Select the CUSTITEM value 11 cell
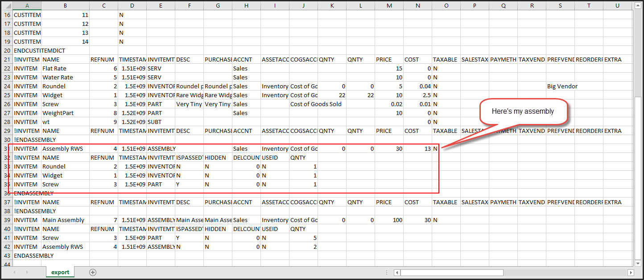 (65, 15)
